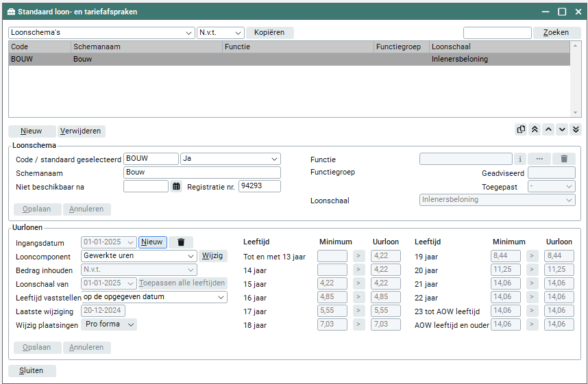Expand the Loonschema's dropdown at top

(190, 33)
